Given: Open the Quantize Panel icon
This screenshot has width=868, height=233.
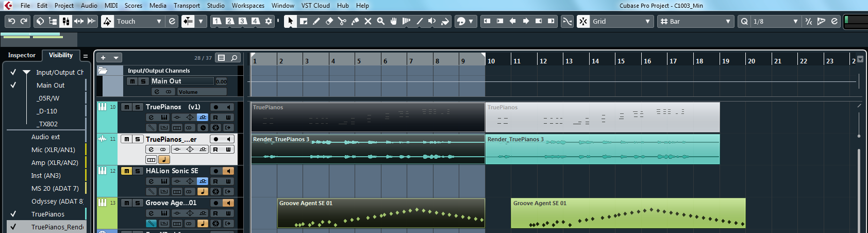Looking at the screenshot, I should pos(834,21).
